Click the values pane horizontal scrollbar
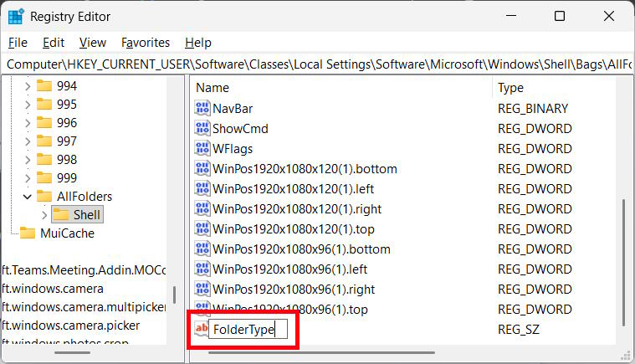Image resolution: width=635 pixels, height=364 pixels. [321, 352]
